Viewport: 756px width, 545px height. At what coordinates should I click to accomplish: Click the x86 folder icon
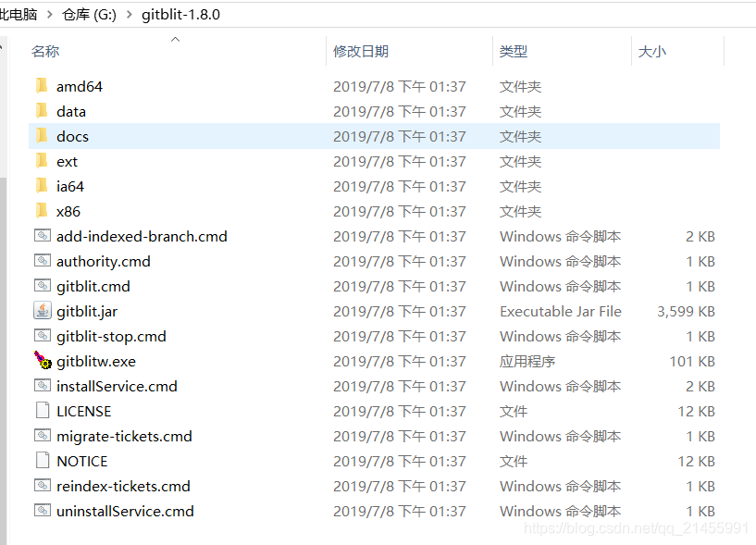click(x=42, y=211)
